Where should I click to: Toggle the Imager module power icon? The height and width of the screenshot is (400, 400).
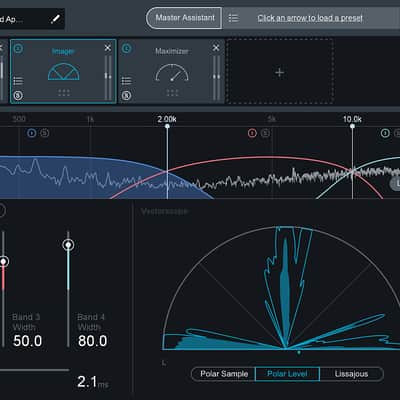(x=18, y=49)
